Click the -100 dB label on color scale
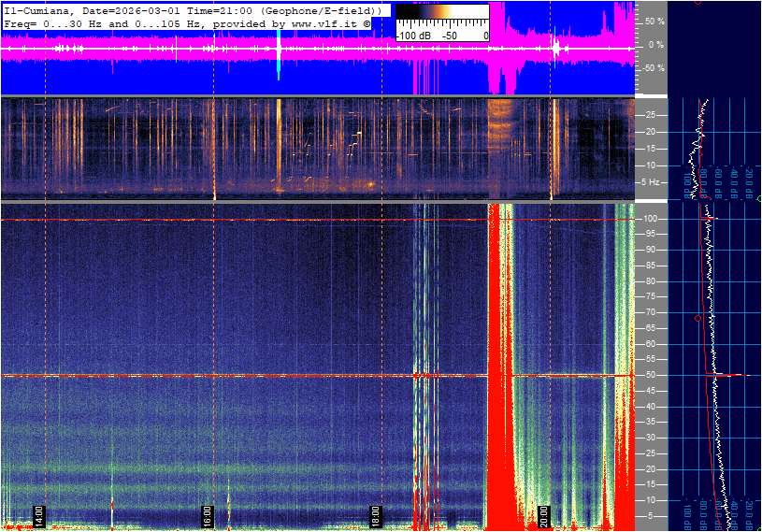The image size is (762, 532). tap(412, 36)
